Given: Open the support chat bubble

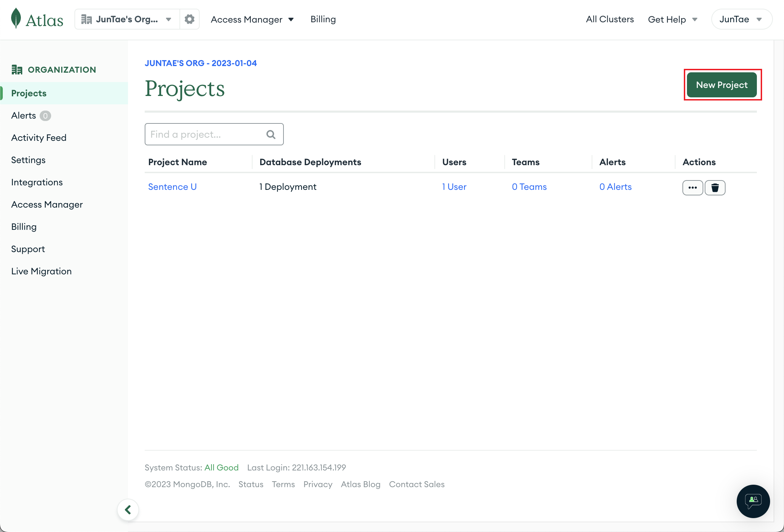Looking at the screenshot, I should 753,501.
